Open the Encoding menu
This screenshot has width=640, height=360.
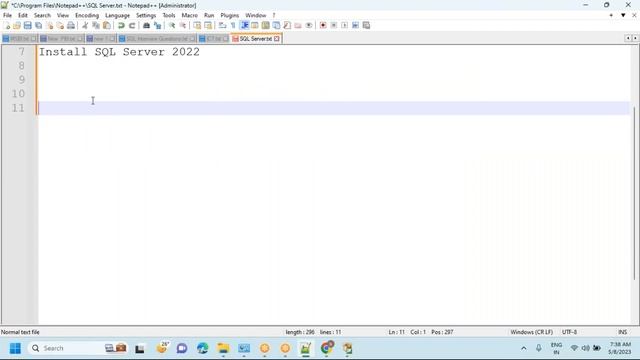pos(87,16)
